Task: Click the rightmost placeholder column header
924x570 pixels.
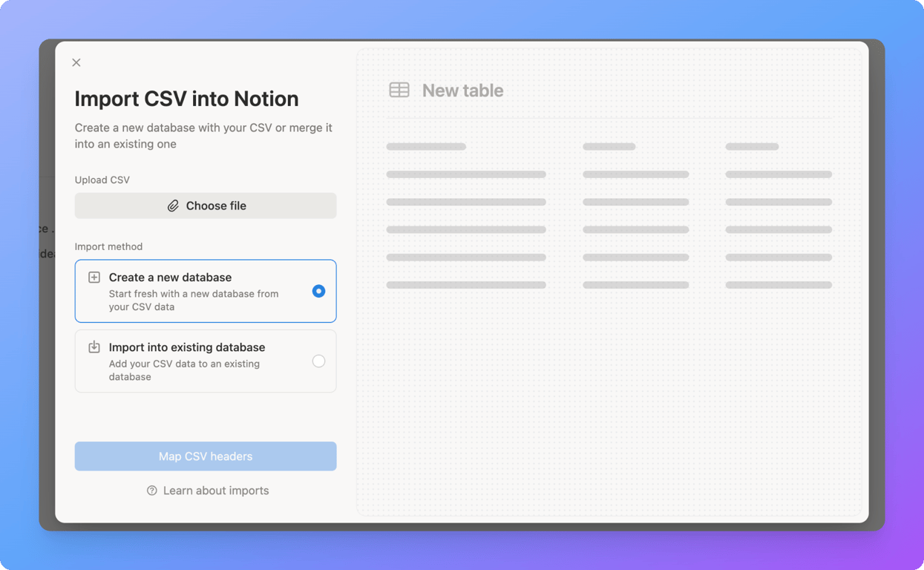Action: tap(751, 146)
